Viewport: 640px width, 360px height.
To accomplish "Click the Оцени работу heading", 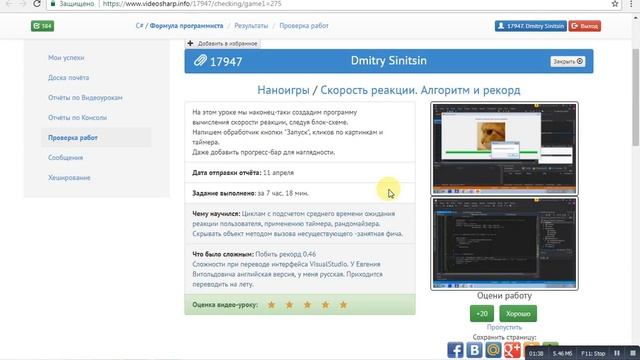I will tap(504, 296).
